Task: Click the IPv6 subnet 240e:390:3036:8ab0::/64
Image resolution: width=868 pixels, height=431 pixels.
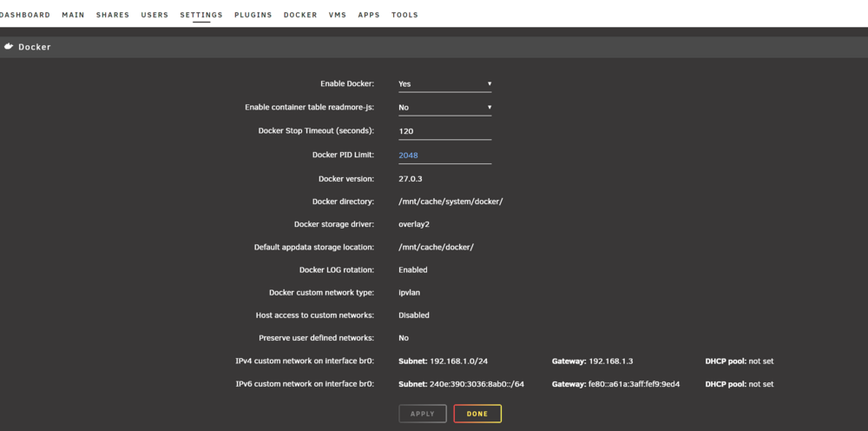Action: pyautogui.click(x=477, y=384)
